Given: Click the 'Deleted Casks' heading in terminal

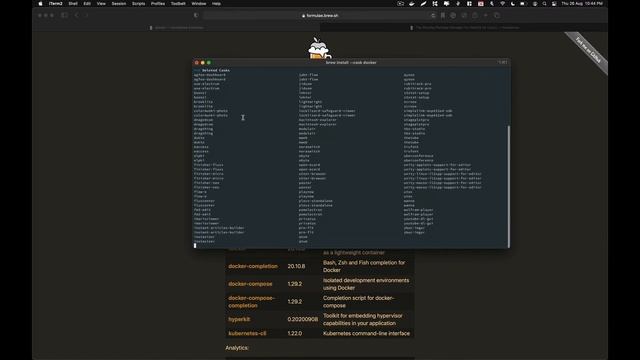Looking at the screenshot, I should pyautogui.click(x=216, y=70).
